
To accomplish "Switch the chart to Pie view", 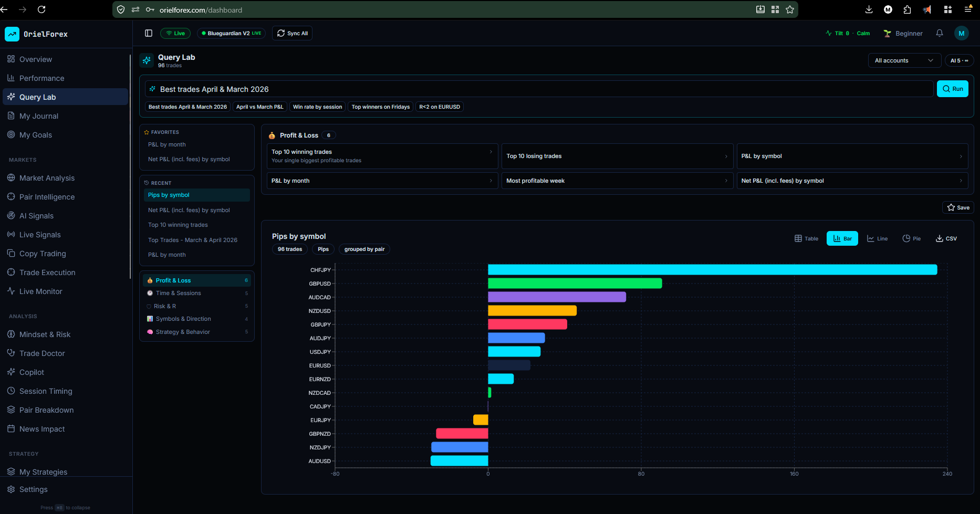I will 912,238.
